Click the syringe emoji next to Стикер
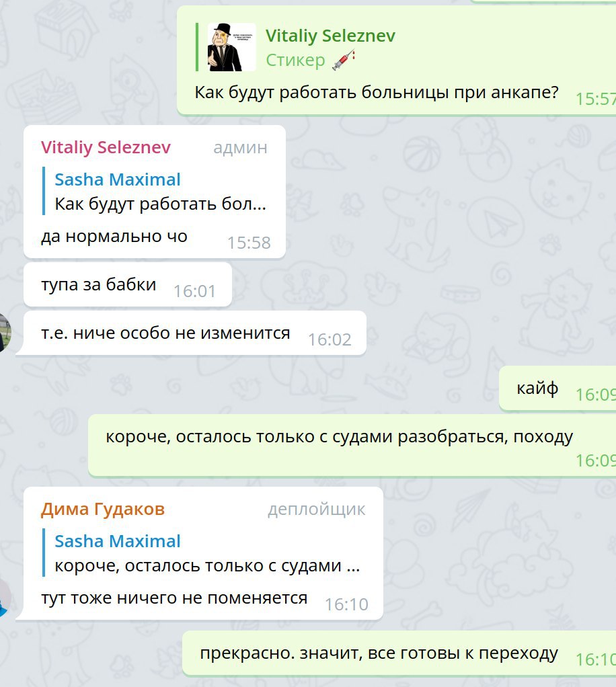The height and width of the screenshot is (687, 616). point(344,60)
